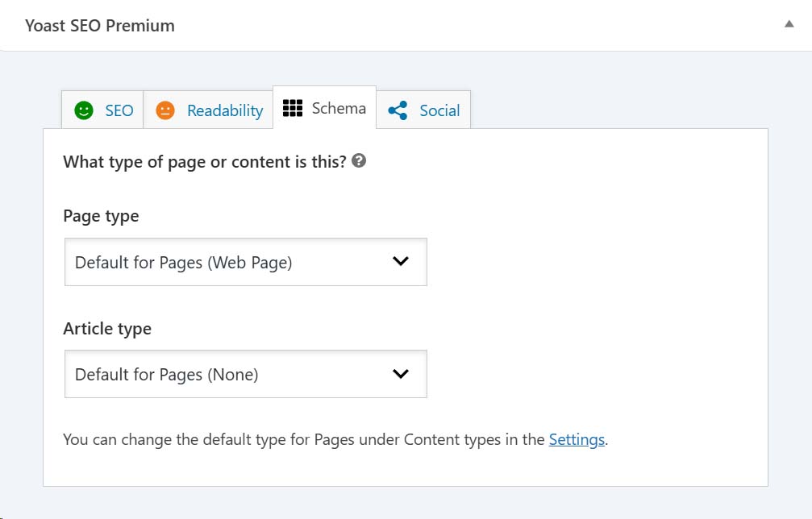The height and width of the screenshot is (519, 812).
Task: Click the Yoast SEO Premium header title
Action: [100, 26]
